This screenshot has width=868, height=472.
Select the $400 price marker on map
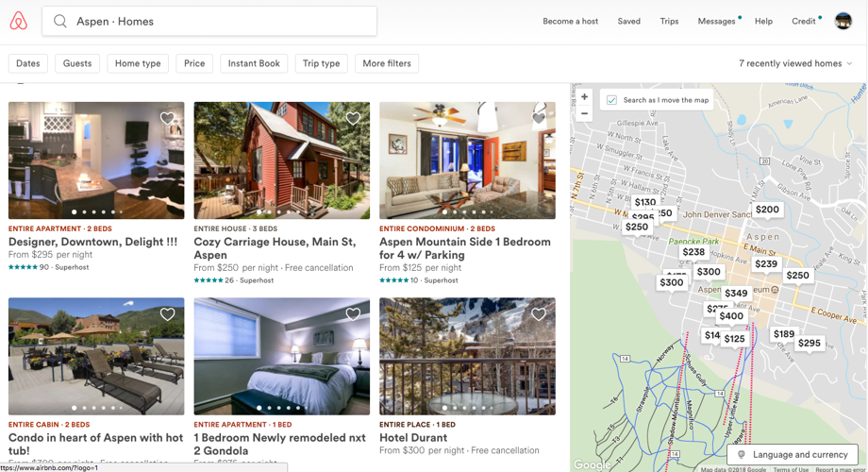pos(731,316)
